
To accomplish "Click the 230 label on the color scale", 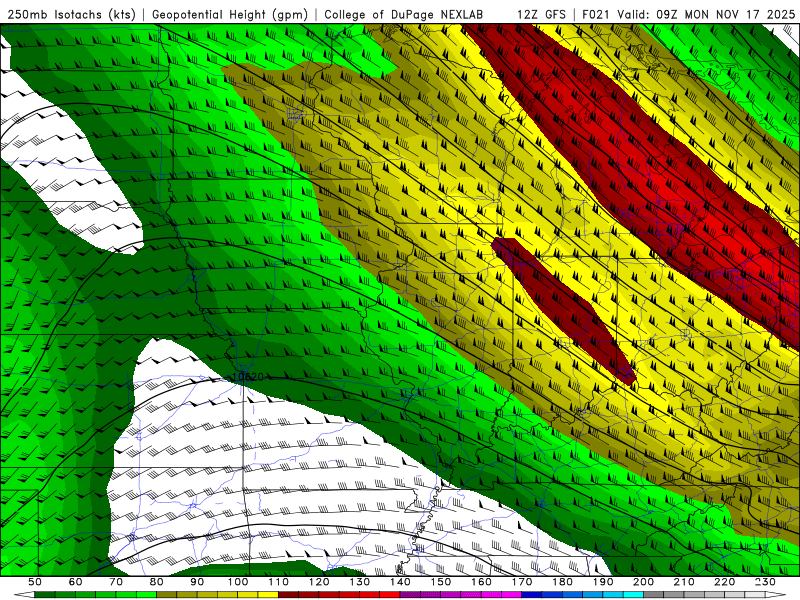I will click(x=765, y=582).
